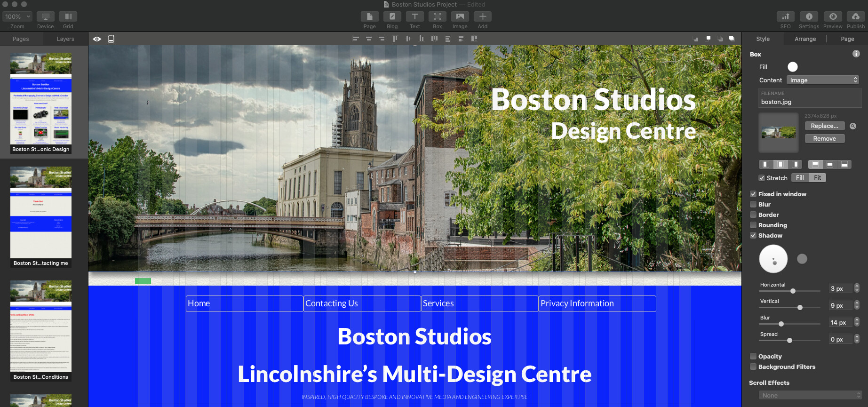Open Scroll Effects None dropdown

(x=810, y=395)
